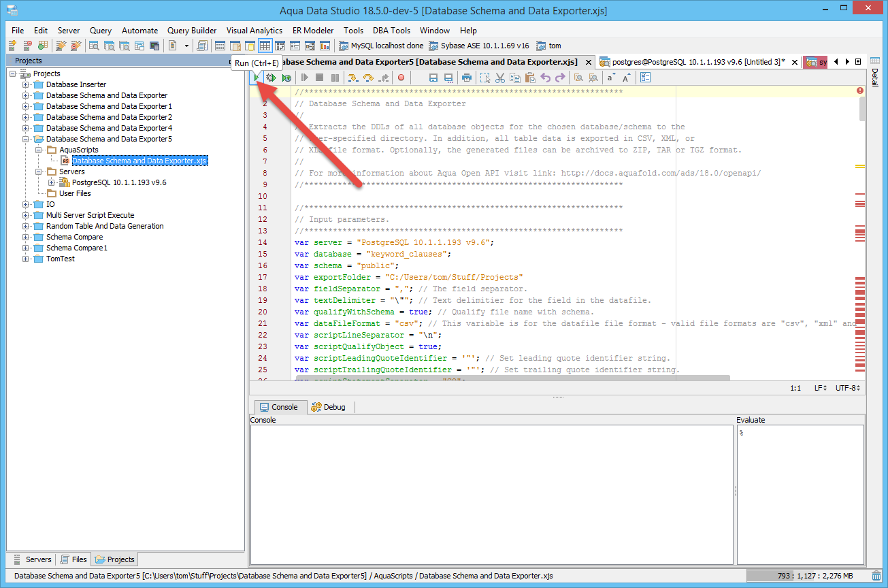This screenshot has height=588, width=888.
Task: Redo the edit with the Redo arrow
Action: pyautogui.click(x=560, y=78)
